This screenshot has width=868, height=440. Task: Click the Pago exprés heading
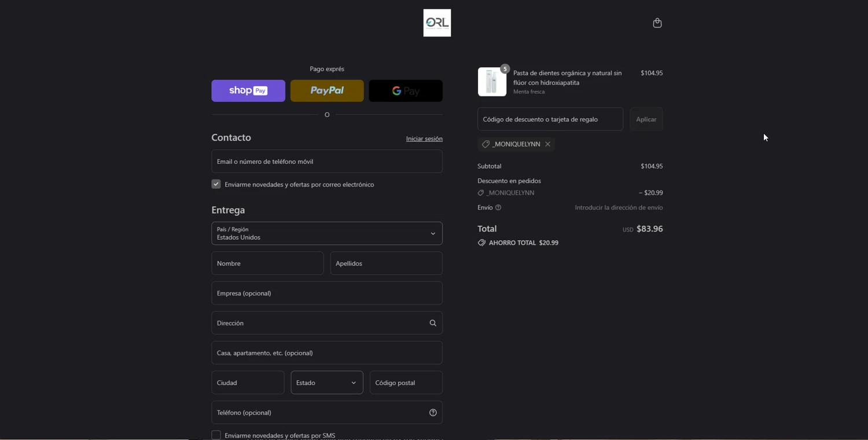(327, 69)
